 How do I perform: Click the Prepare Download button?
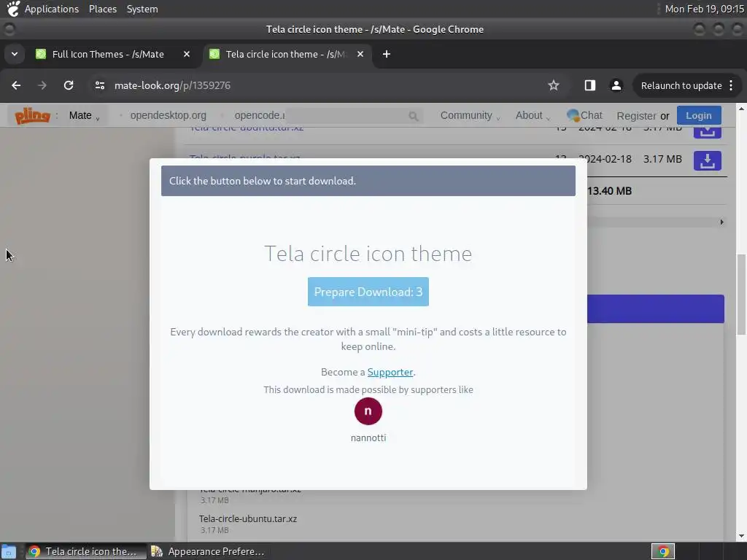(368, 292)
